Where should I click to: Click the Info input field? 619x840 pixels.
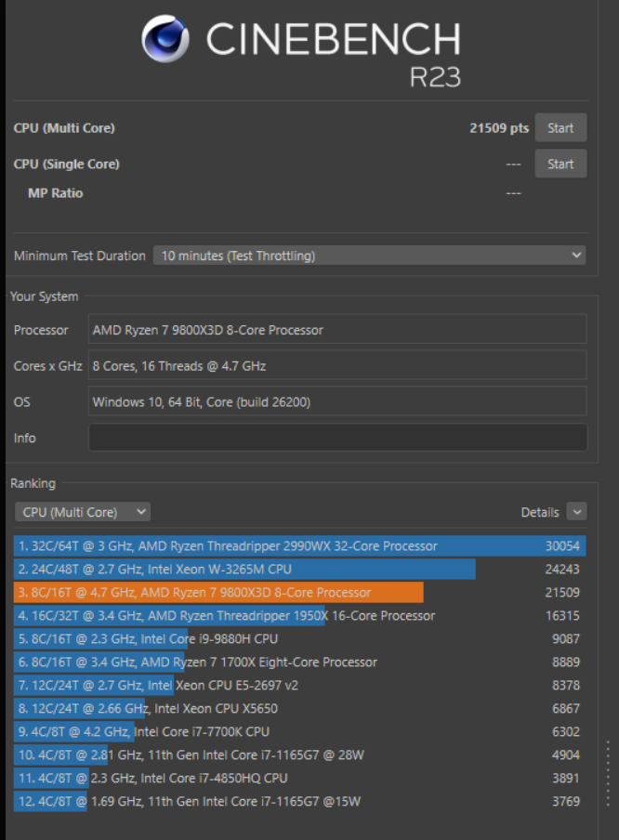[x=337, y=438]
